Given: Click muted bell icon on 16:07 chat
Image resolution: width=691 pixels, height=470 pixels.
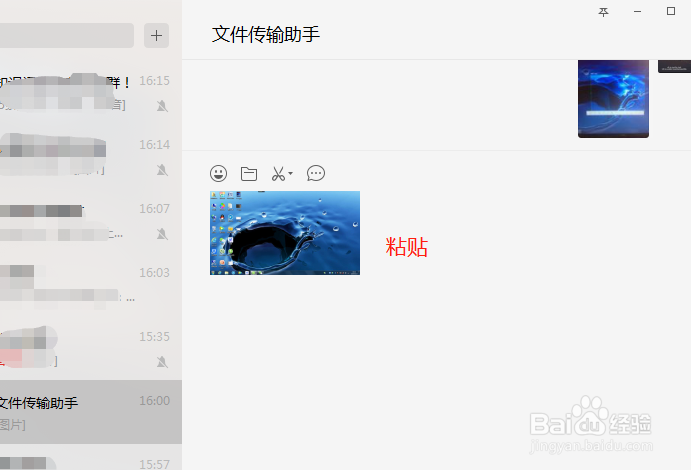Looking at the screenshot, I should coord(162,233).
